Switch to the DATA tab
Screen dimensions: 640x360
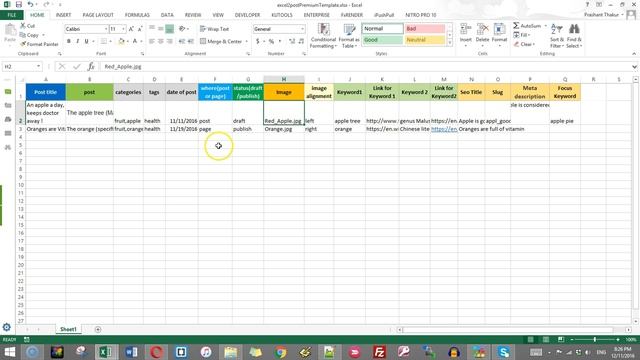tap(167, 15)
